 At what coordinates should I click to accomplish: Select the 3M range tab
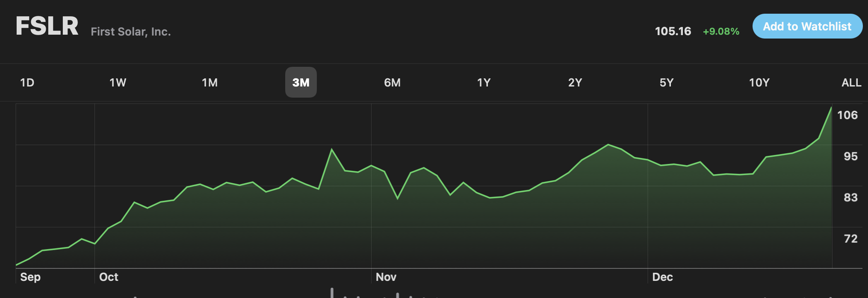pyautogui.click(x=301, y=82)
